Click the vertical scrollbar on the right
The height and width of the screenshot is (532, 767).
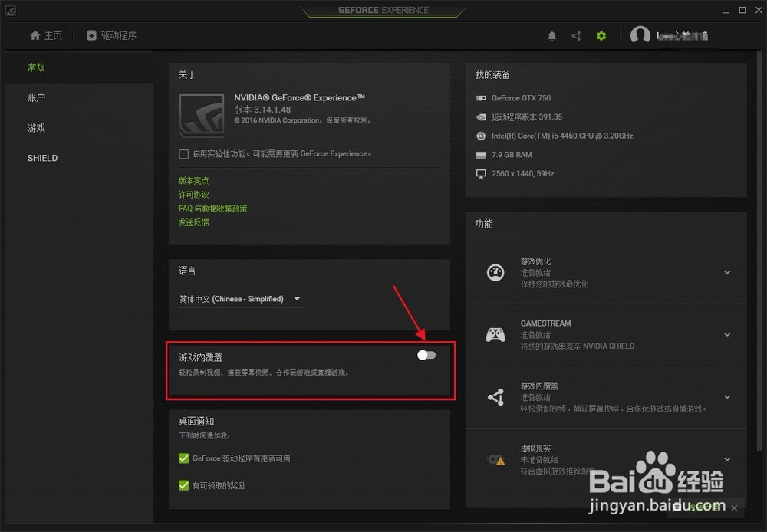click(x=759, y=249)
